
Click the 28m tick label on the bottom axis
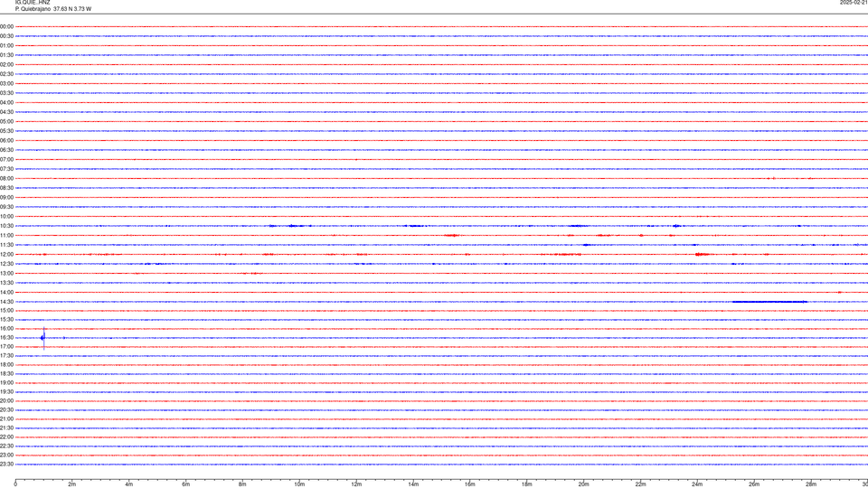pyautogui.click(x=811, y=484)
